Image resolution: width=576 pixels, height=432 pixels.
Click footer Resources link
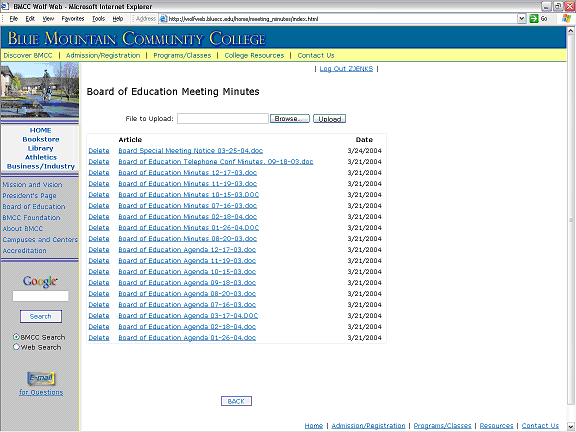pyautogui.click(x=496, y=425)
